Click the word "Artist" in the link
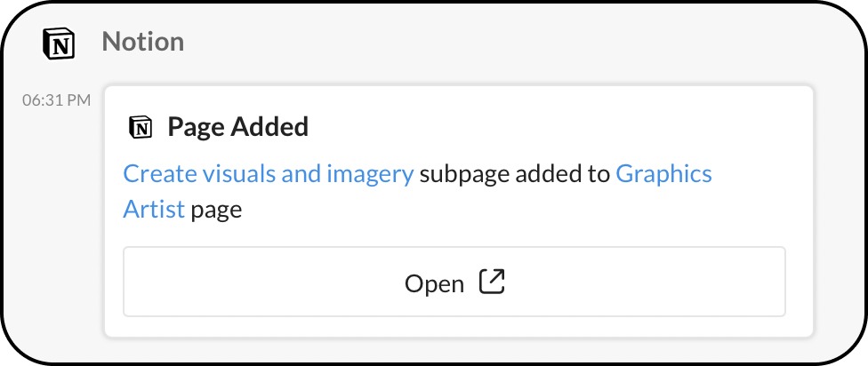The image size is (868, 366). tap(154, 211)
